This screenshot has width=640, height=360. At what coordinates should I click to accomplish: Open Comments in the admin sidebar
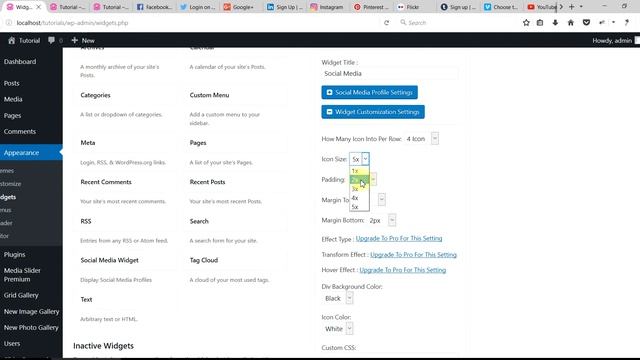[20, 131]
